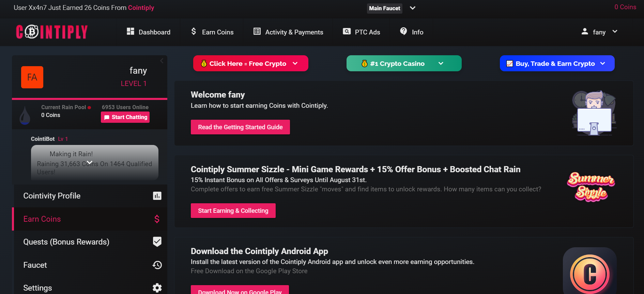Open the fany account menu chevron
The width and height of the screenshot is (644, 294).
tap(615, 31)
